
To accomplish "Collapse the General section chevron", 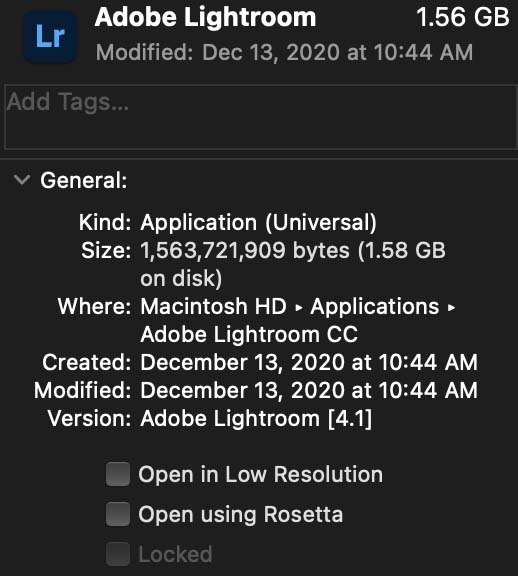I will pos(22,180).
